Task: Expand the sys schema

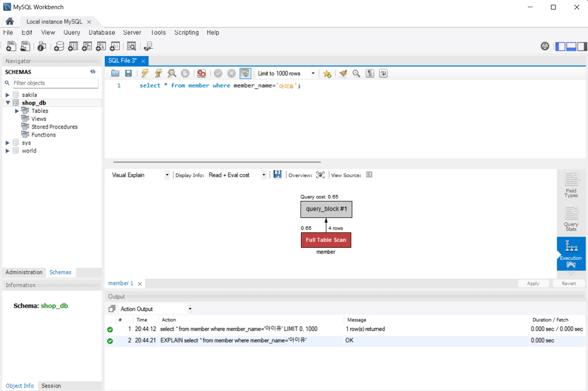Action: click(7, 143)
